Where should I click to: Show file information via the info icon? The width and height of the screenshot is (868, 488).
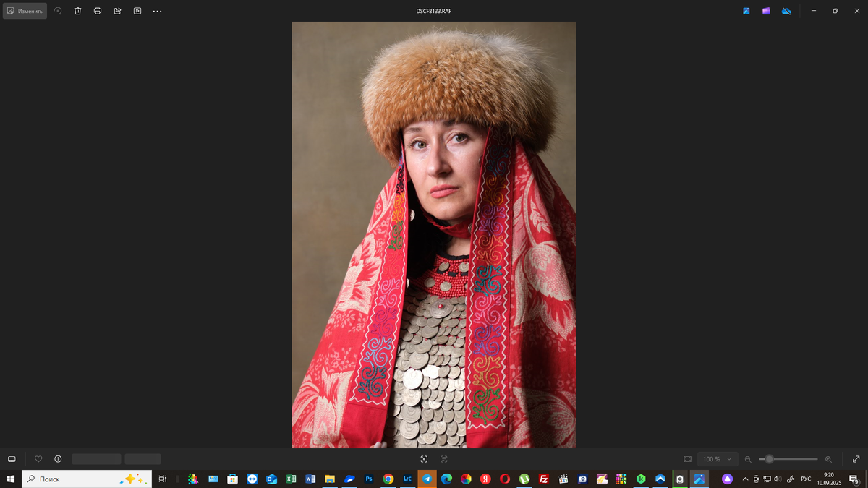(58, 458)
